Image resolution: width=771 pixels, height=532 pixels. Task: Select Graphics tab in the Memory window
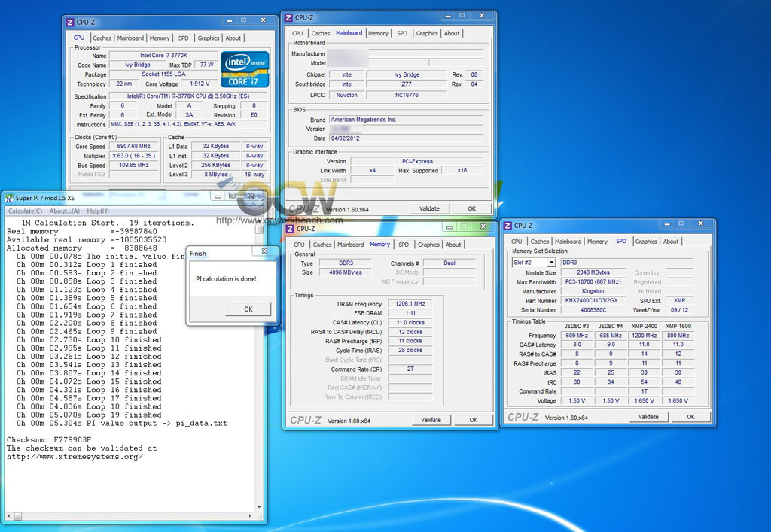pos(428,245)
